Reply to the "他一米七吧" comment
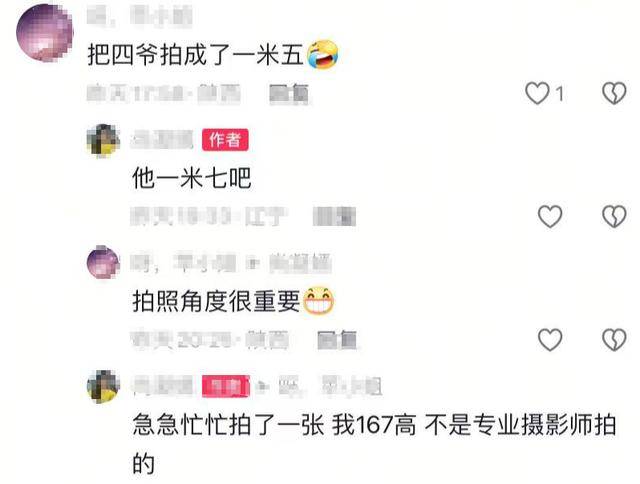Image resolution: width=640 pixels, height=484 pixels. tap(334, 216)
